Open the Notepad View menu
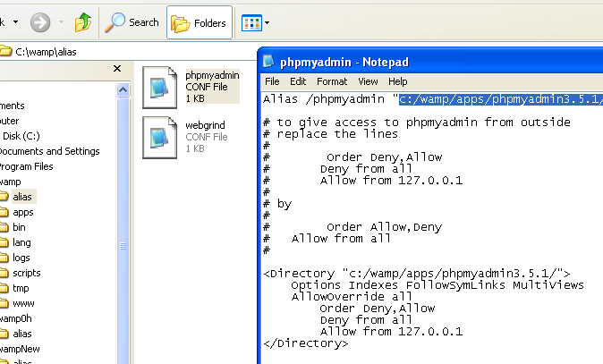The width and height of the screenshot is (603, 364). (368, 81)
